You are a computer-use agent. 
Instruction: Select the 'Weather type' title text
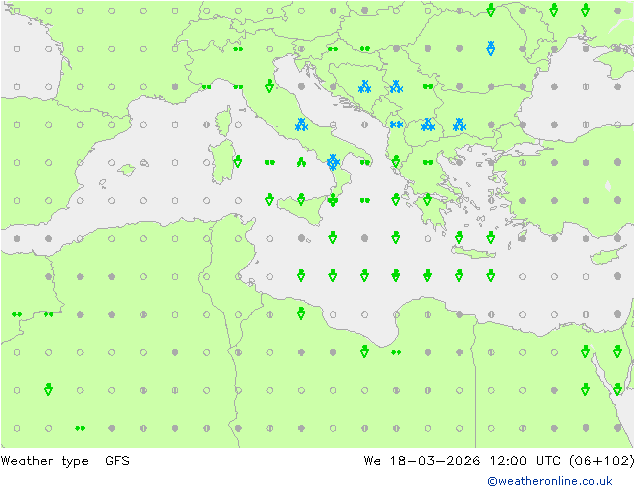point(44,461)
